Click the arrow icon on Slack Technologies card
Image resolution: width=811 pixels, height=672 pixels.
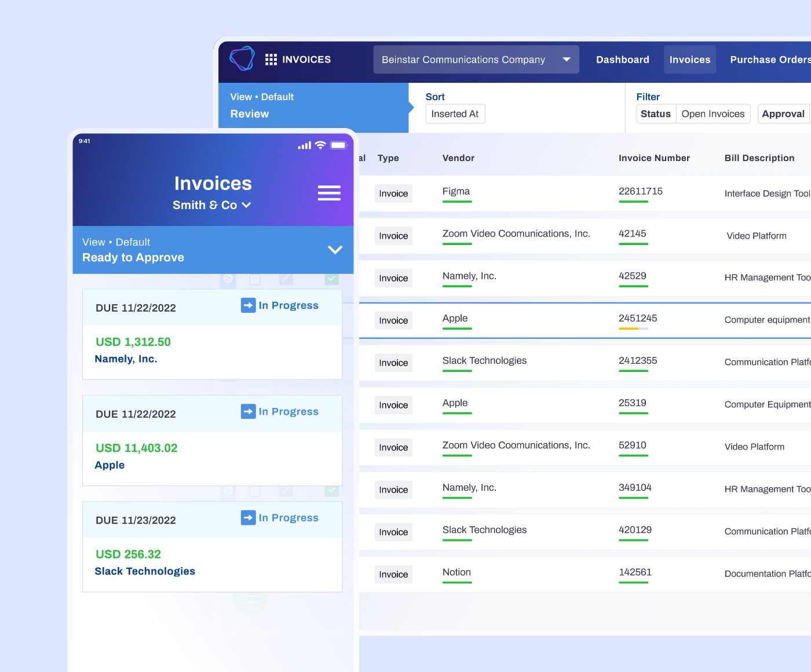pos(249,517)
